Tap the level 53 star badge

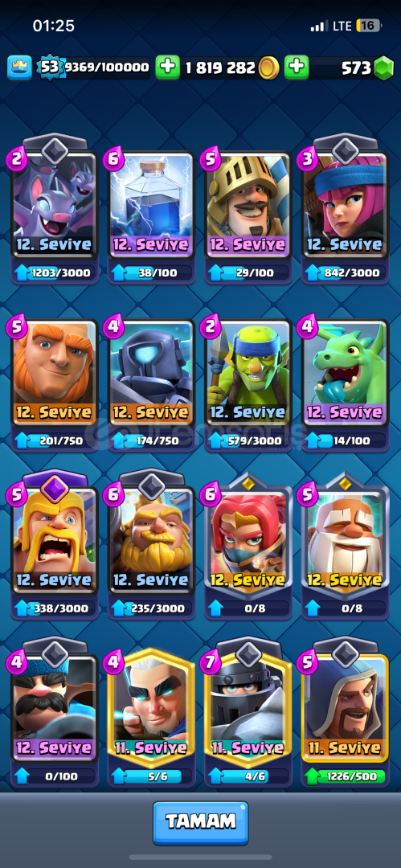coord(51,68)
